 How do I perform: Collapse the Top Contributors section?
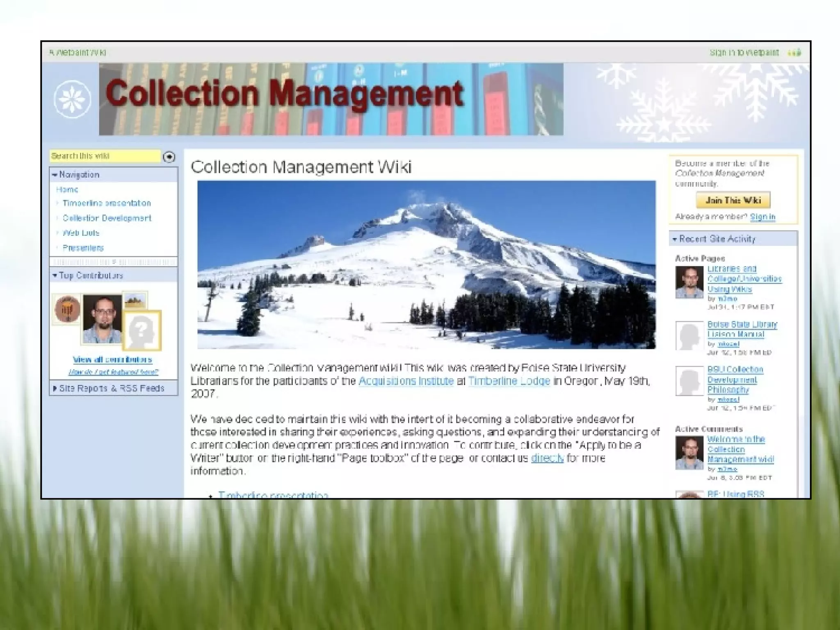55,276
